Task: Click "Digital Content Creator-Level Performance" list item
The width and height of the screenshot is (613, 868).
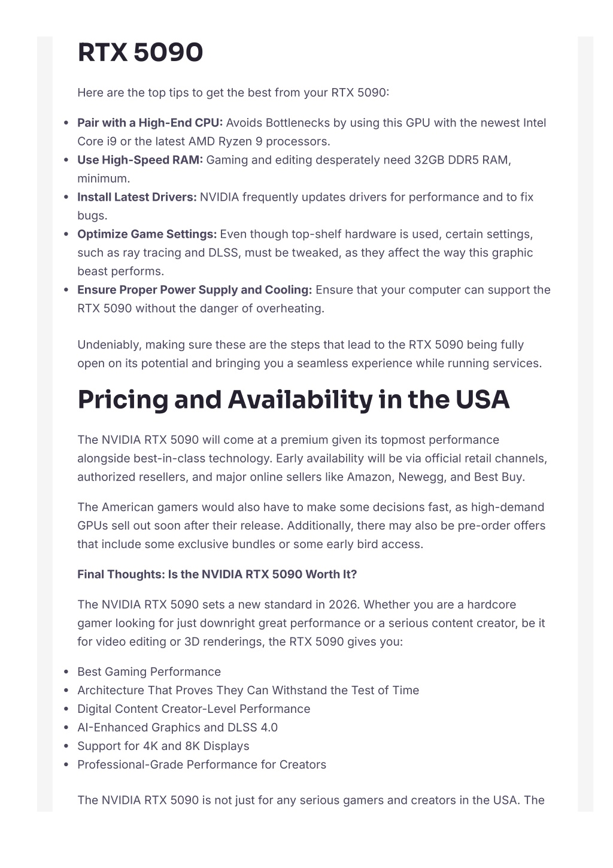Action: click(x=193, y=709)
